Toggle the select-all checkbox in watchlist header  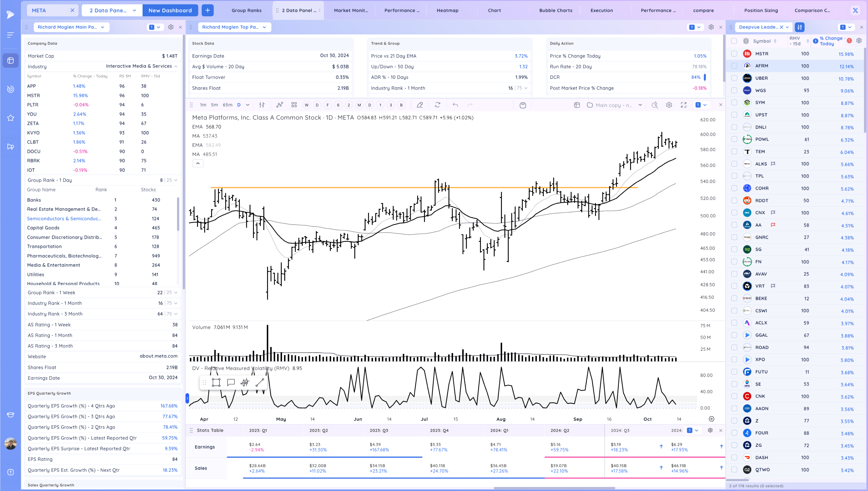coord(734,41)
